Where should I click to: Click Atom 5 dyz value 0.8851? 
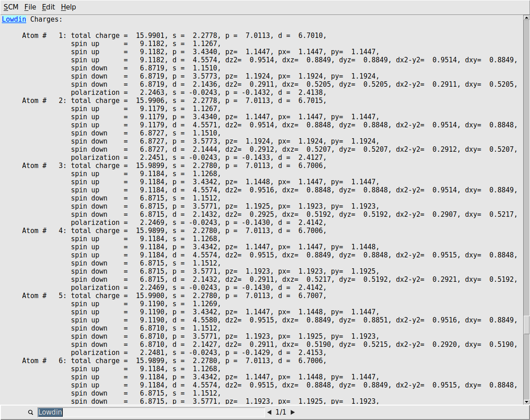(x=376, y=320)
